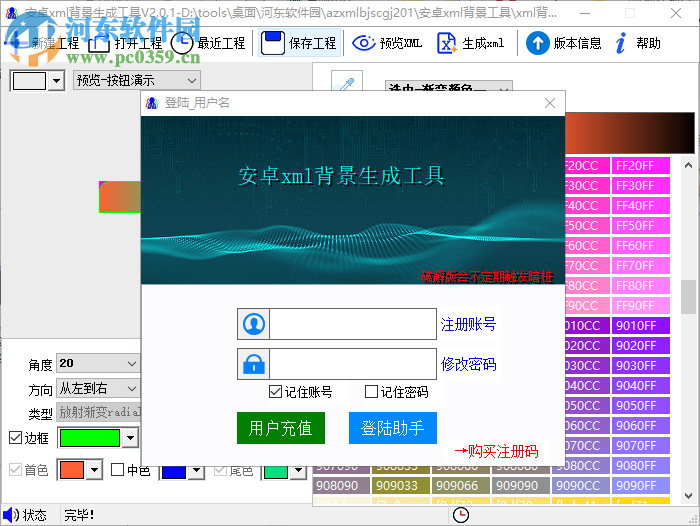Open the green border color dropdown arrow
The width and height of the screenshot is (700, 526).
[130, 438]
